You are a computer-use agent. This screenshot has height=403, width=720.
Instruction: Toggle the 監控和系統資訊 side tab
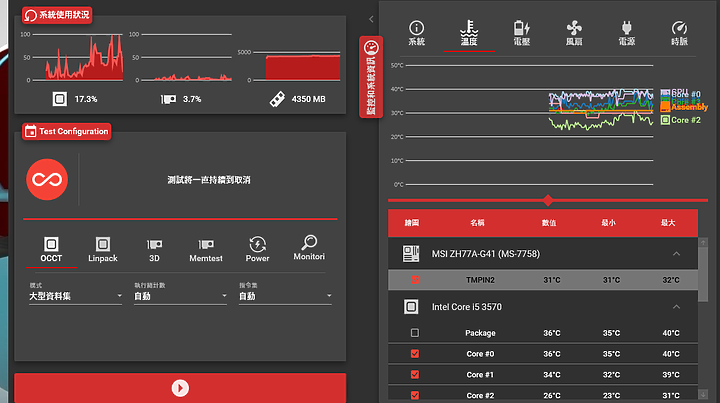pyautogui.click(x=371, y=77)
